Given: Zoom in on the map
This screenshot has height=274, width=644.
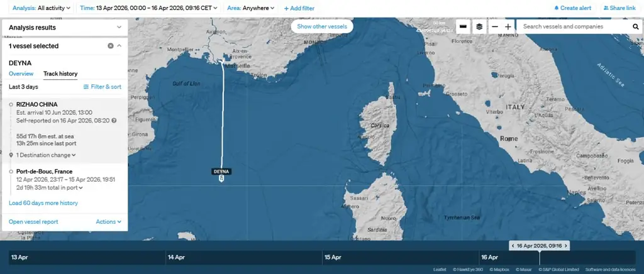Looking at the screenshot, I should (508, 27).
